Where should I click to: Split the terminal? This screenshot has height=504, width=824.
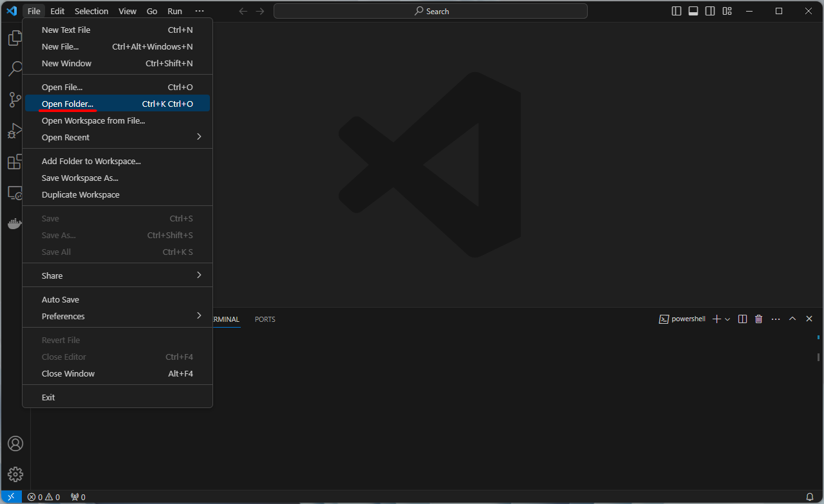click(x=742, y=319)
